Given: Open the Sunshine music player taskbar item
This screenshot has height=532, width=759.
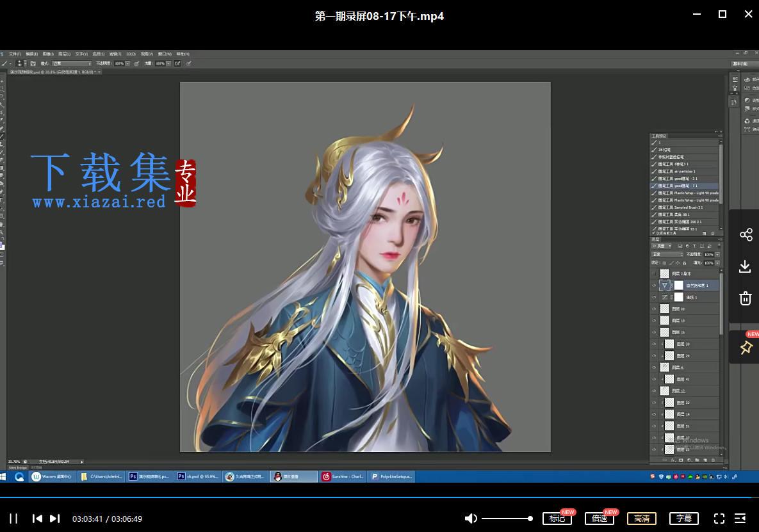Looking at the screenshot, I should (x=343, y=476).
